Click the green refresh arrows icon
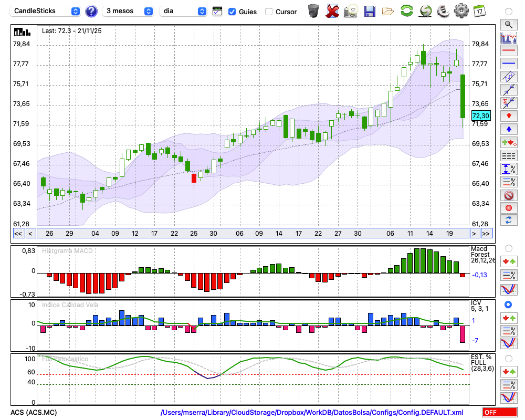Screen dimensions: 525x420 tap(406, 11)
